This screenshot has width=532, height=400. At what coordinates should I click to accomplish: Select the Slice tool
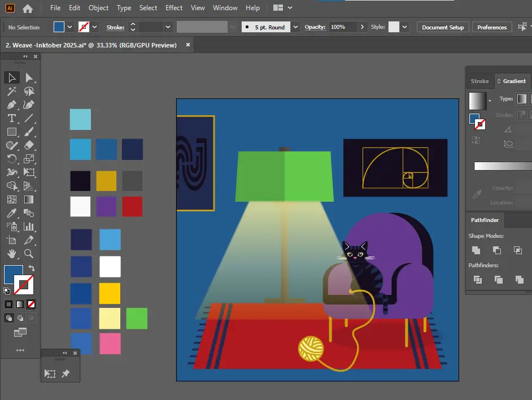(29, 241)
